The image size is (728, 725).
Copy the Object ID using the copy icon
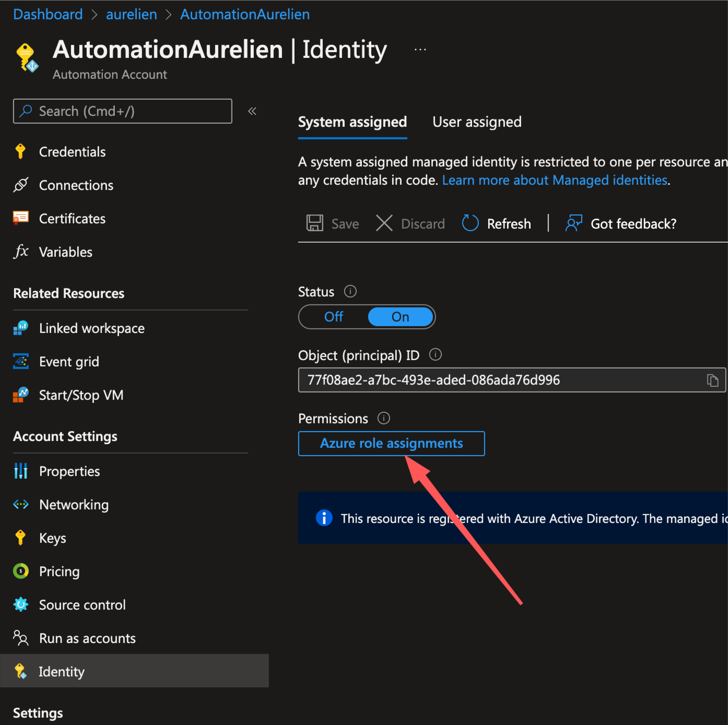pos(713,380)
